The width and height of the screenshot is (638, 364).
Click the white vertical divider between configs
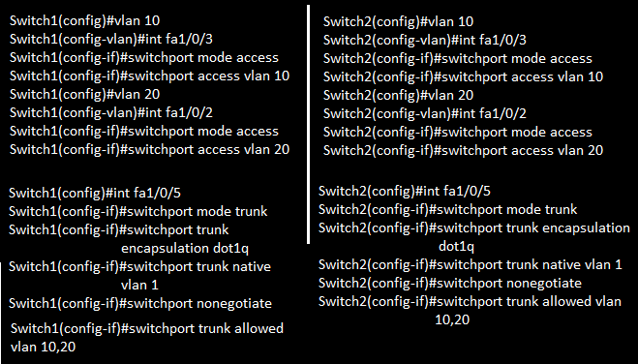(309, 125)
